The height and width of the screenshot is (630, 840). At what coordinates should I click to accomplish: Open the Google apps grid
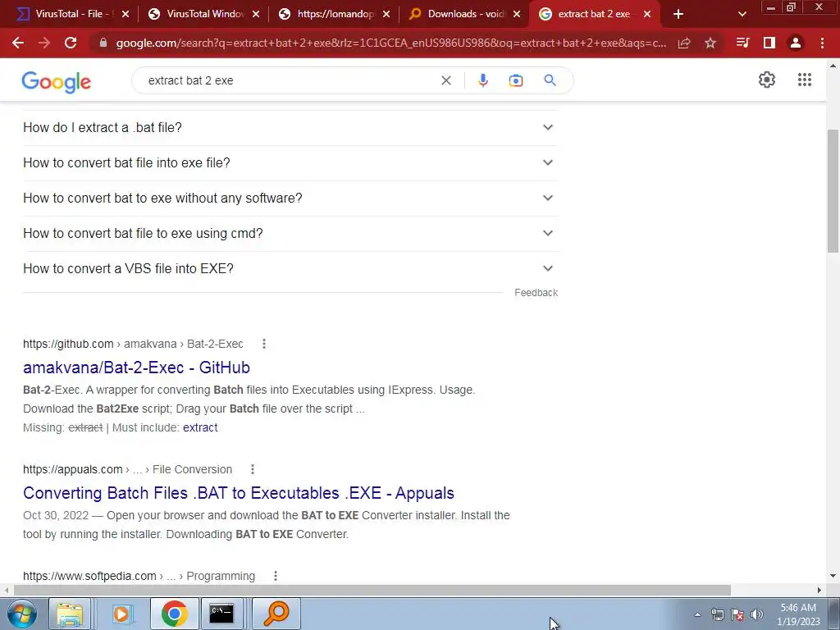(x=805, y=80)
